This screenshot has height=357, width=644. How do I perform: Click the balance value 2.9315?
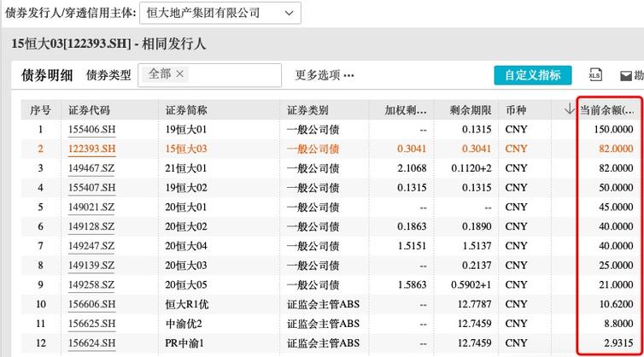(x=618, y=343)
